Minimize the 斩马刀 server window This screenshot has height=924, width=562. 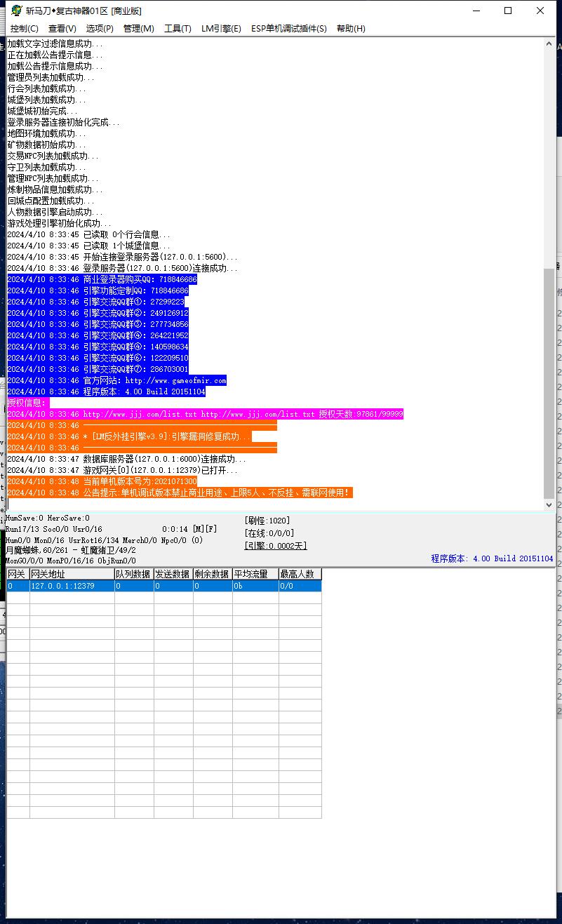[476, 11]
